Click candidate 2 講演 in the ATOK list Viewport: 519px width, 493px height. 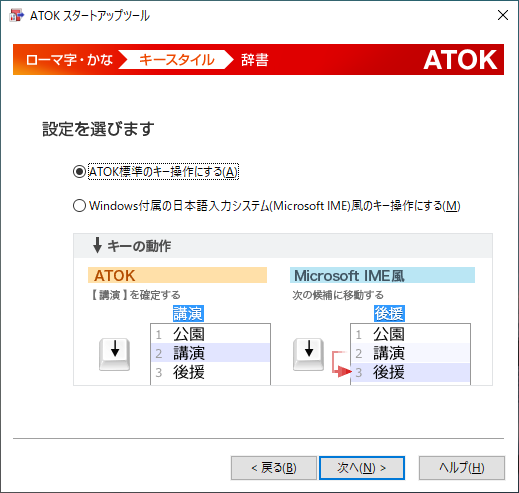click(x=210, y=353)
